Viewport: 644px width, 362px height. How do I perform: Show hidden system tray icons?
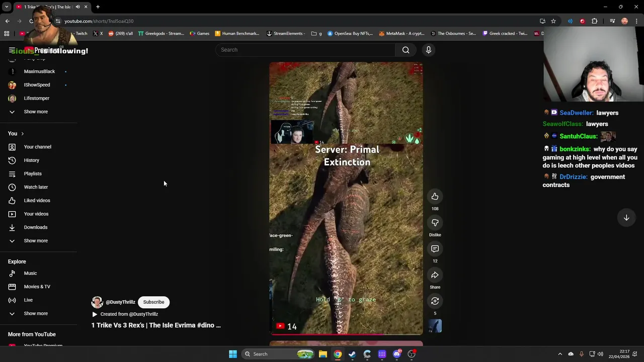(x=560, y=354)
